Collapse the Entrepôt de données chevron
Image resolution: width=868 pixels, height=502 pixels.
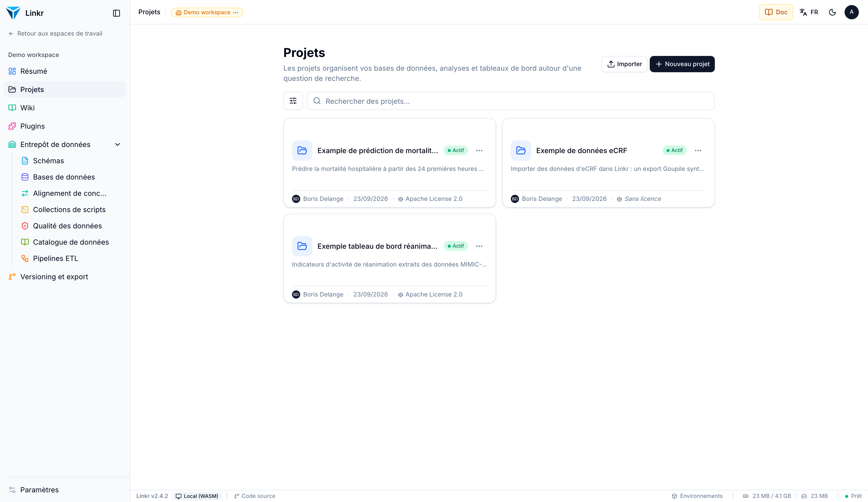(118, 145)
